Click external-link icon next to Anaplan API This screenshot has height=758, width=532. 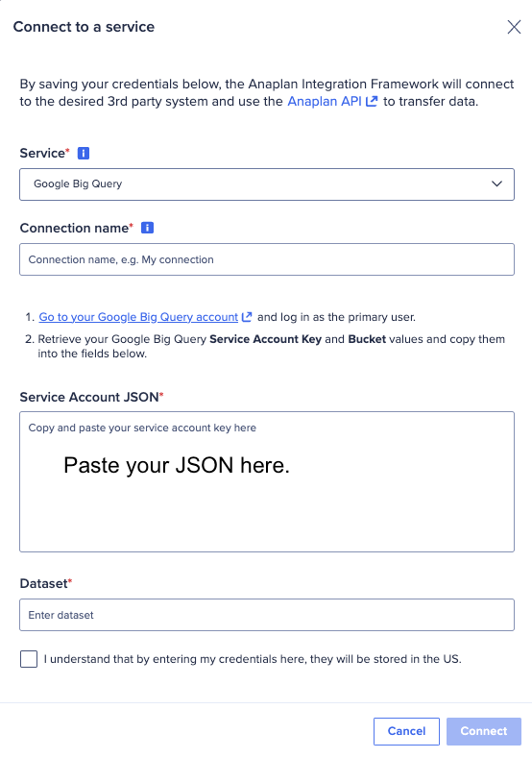tap(371, 102)
